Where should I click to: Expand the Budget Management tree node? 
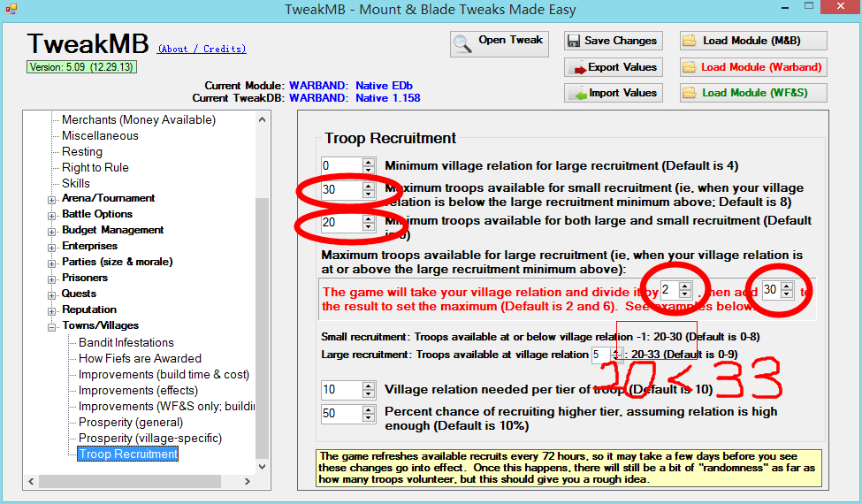[51, 232]
